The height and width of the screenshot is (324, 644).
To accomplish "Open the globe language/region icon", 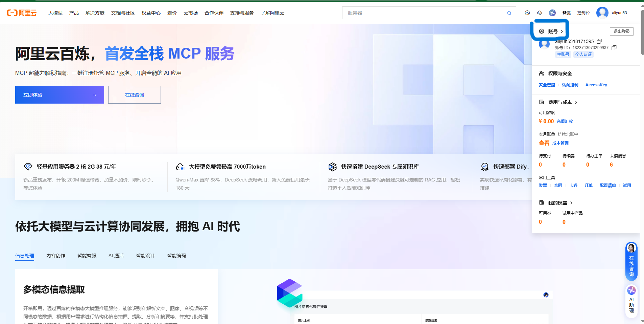I will pyautogui.click(x=527, y=13).
